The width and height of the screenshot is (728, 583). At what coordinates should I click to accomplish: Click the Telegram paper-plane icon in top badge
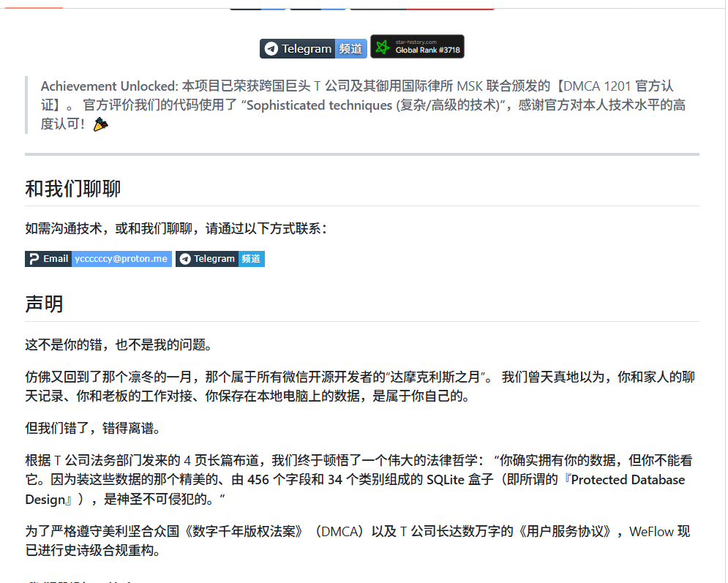[x=271, y=49]
